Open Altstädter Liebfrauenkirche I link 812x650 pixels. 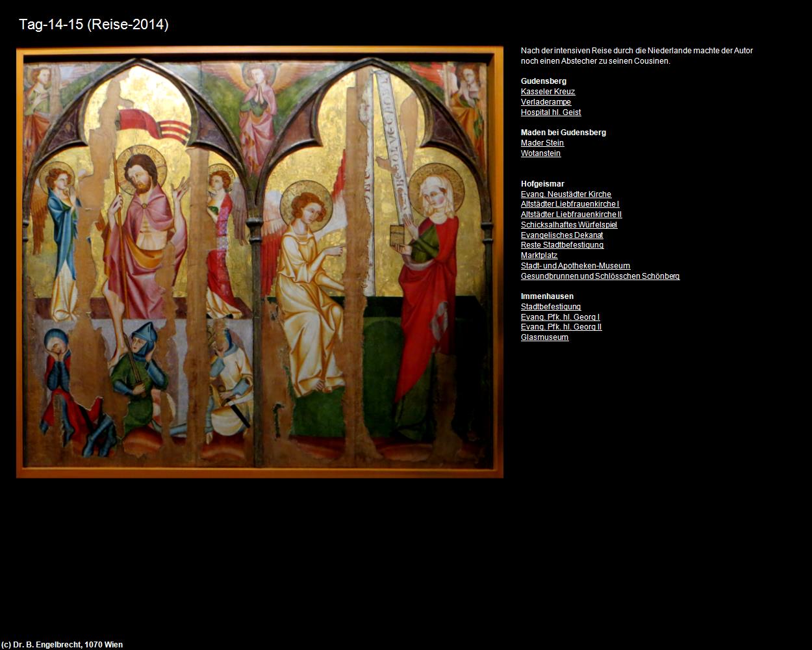pyautogui.click(x=570, y=204)
